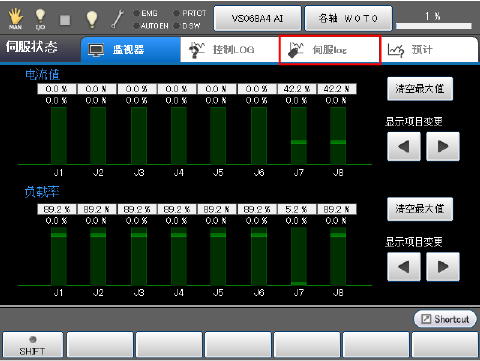Select J4 current max value 0.0 %
The image size is (480, 361).
pos(177,89)
